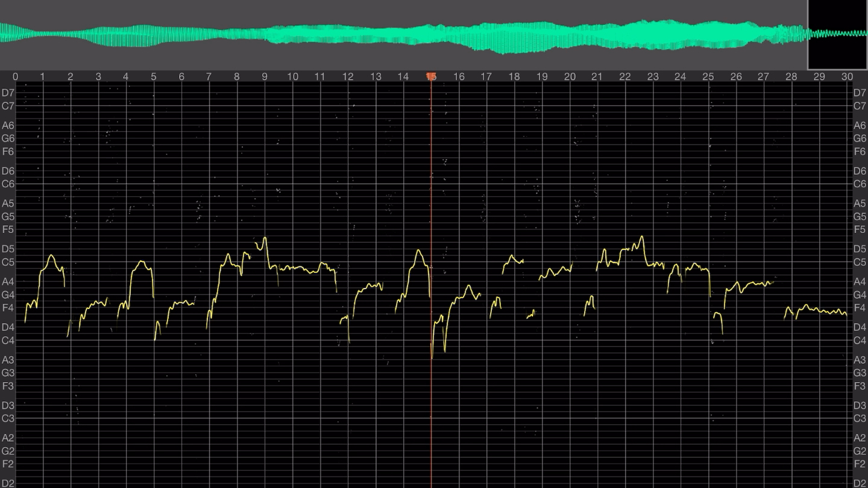Image resolution: width=868 pixels, height=488 pixels.
Task: Seek to second 5 on ruler
Action: click(154, 77)
